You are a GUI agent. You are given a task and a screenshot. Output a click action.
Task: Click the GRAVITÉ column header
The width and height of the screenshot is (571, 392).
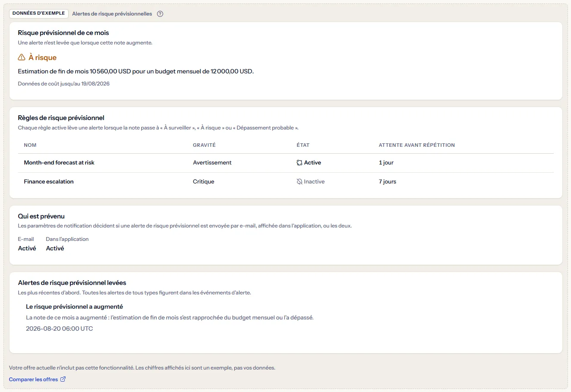tap(204, 145)
